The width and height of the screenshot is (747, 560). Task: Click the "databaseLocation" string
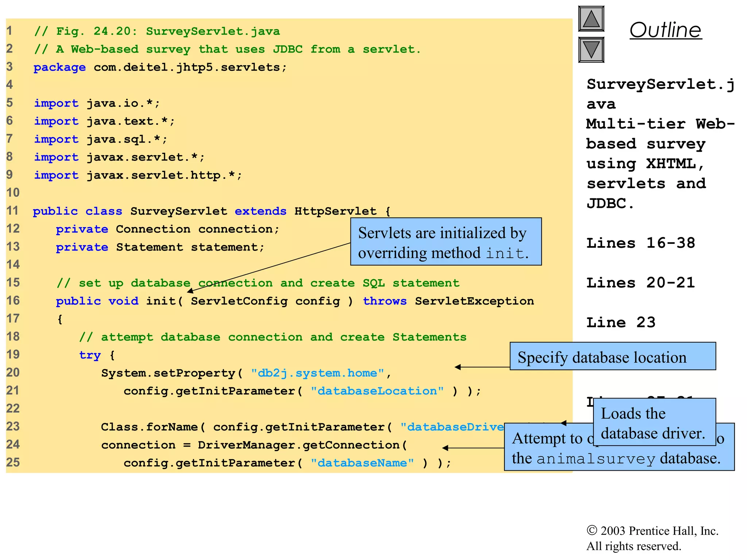tap(377, 391)
